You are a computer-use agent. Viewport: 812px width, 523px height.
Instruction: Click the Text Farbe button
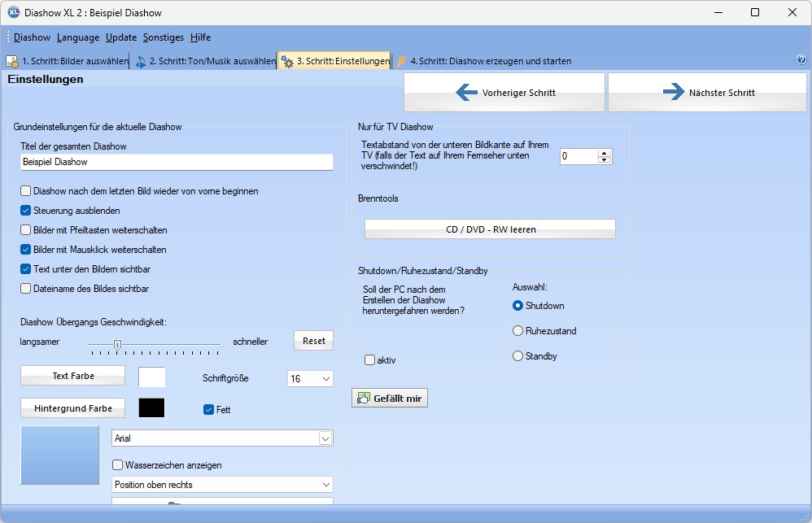click(73, 376)
